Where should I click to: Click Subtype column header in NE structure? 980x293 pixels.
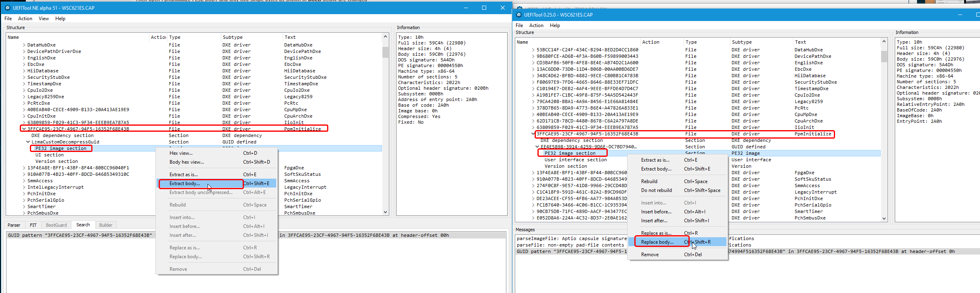click(x=252, y=37)
